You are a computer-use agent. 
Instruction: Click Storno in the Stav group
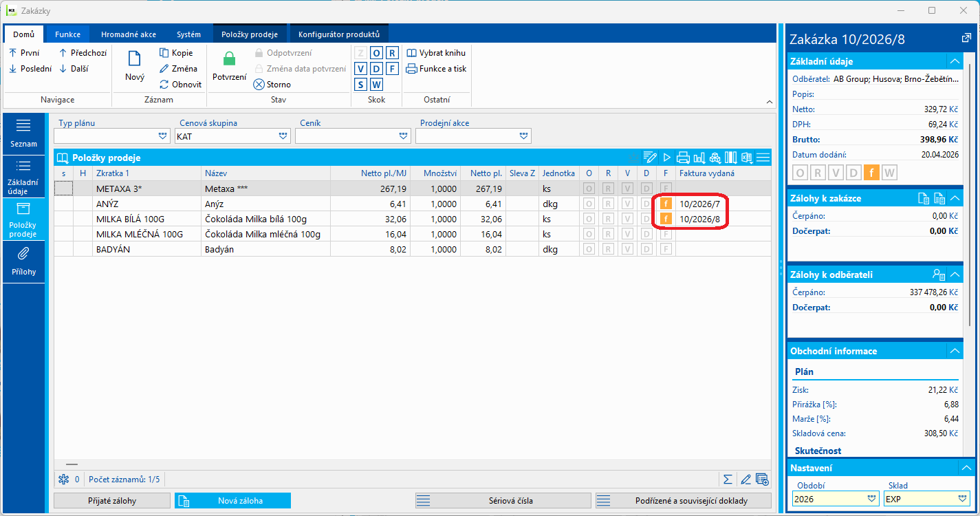[x=272, y=85]
